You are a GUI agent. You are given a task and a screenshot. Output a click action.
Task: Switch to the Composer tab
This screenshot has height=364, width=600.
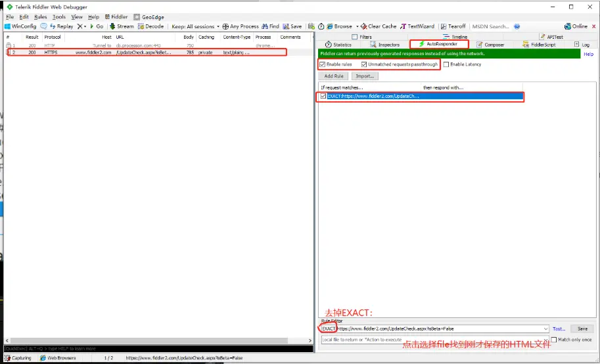[x=490, y=45]
